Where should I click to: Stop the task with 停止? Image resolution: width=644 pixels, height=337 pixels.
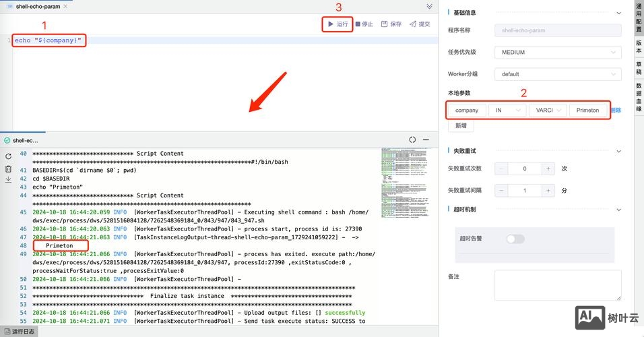[x=364, y=24]
